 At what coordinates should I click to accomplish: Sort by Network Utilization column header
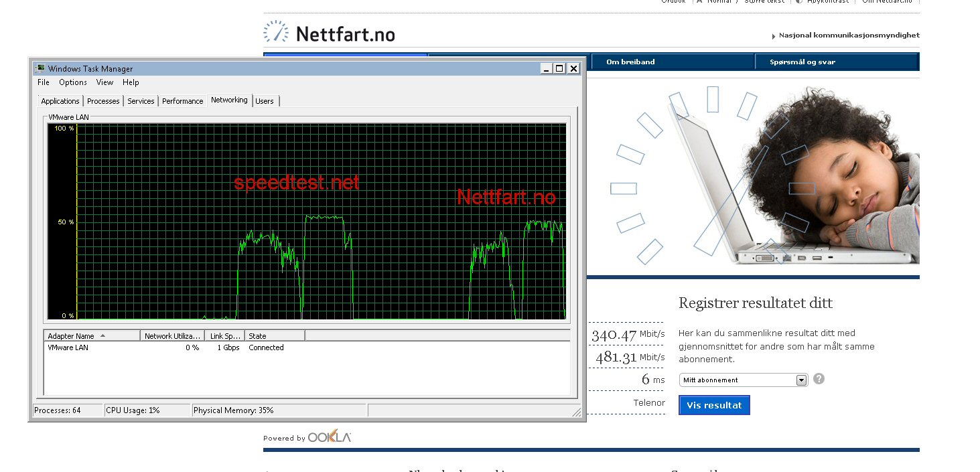point(172,336)
